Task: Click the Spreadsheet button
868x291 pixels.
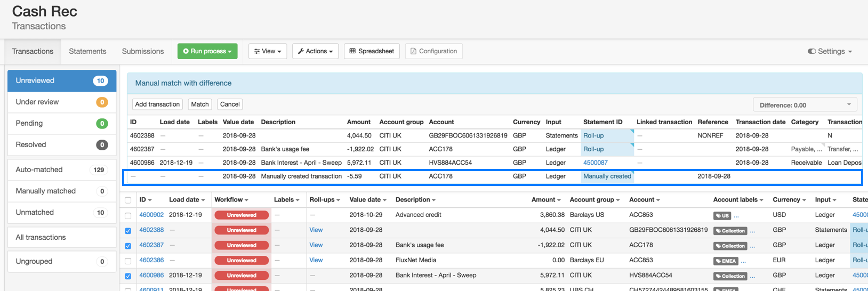Action: coord(372,51)
